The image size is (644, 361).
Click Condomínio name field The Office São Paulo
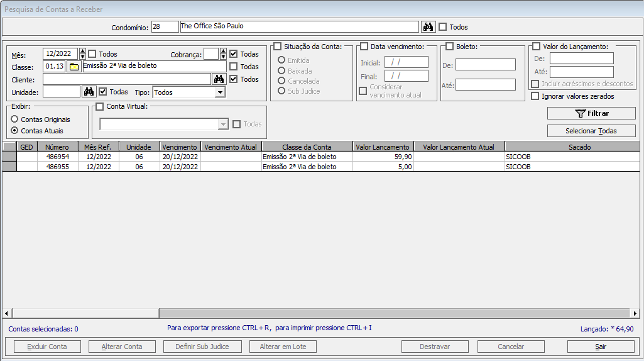pos(300,26)
